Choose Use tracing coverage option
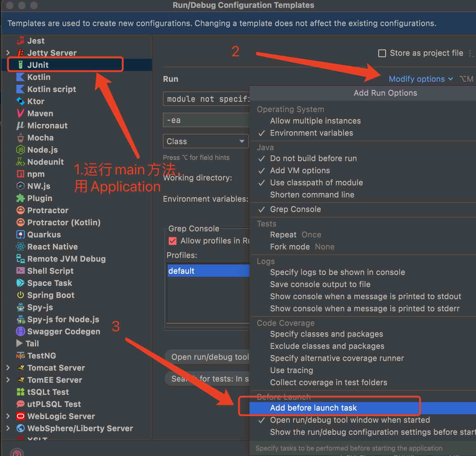The width and height of the screenshot is (476, 456). click(291, 370)
